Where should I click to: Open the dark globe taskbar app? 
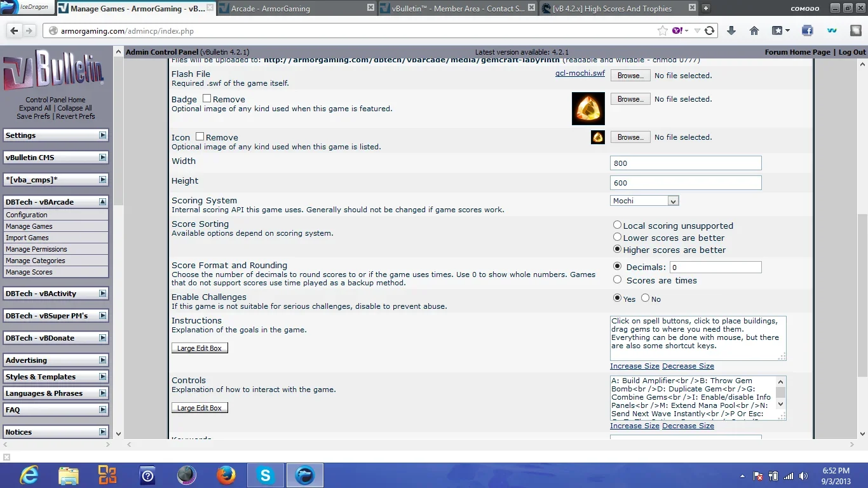186,475
